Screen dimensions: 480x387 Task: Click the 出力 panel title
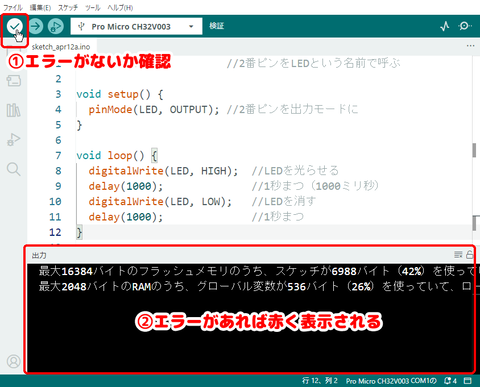[x=39, y=255]
